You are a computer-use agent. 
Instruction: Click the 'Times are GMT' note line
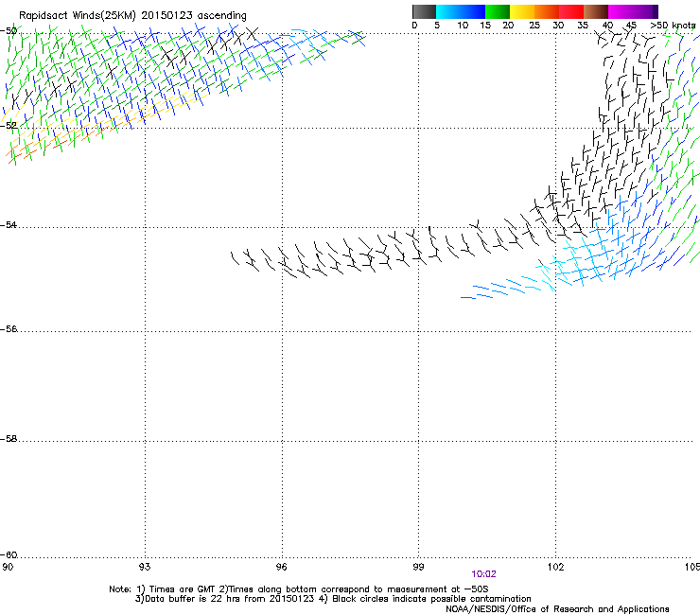tap(299, 589)
